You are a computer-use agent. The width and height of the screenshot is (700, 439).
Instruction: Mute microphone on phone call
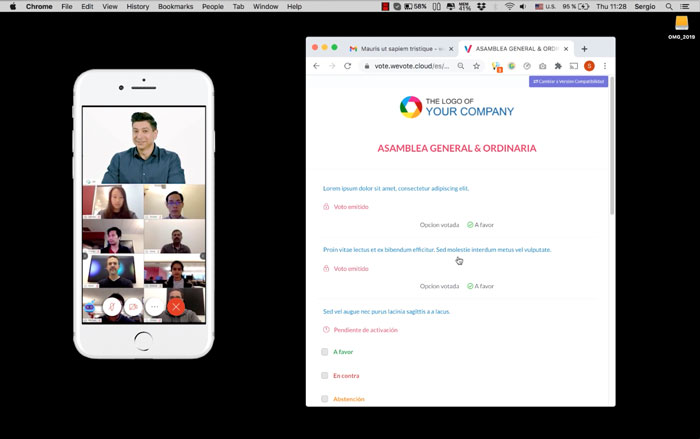[112, 307]
